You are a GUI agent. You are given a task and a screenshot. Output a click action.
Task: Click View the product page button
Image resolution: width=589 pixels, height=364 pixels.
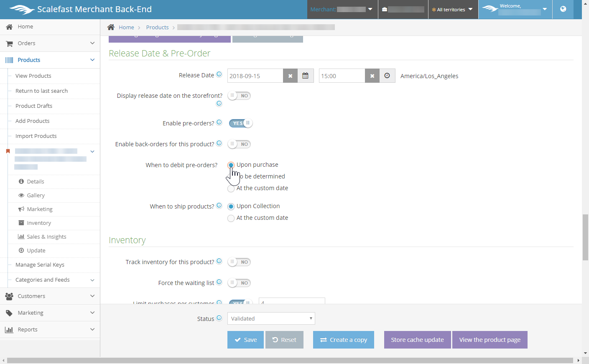tap(490, 340)
